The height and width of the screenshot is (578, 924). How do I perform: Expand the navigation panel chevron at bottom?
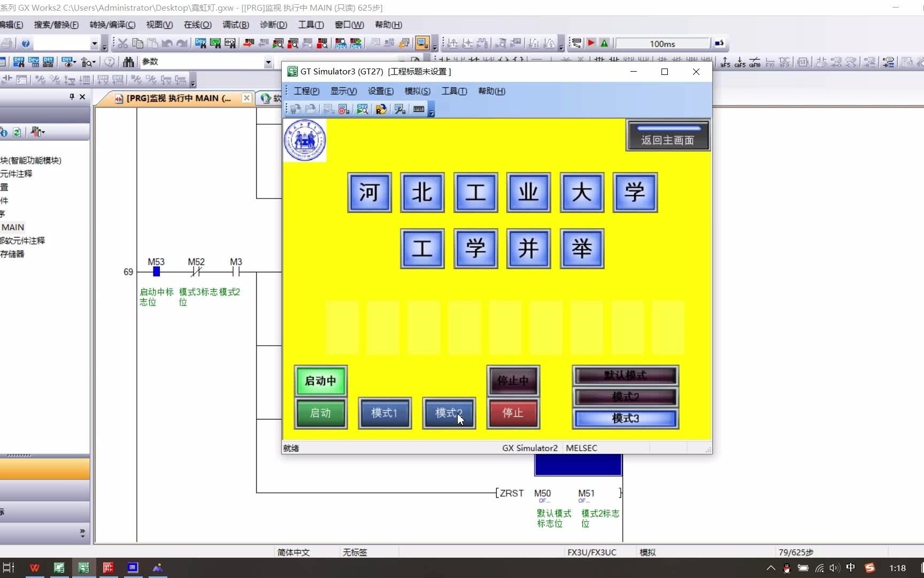pos(82,533)
